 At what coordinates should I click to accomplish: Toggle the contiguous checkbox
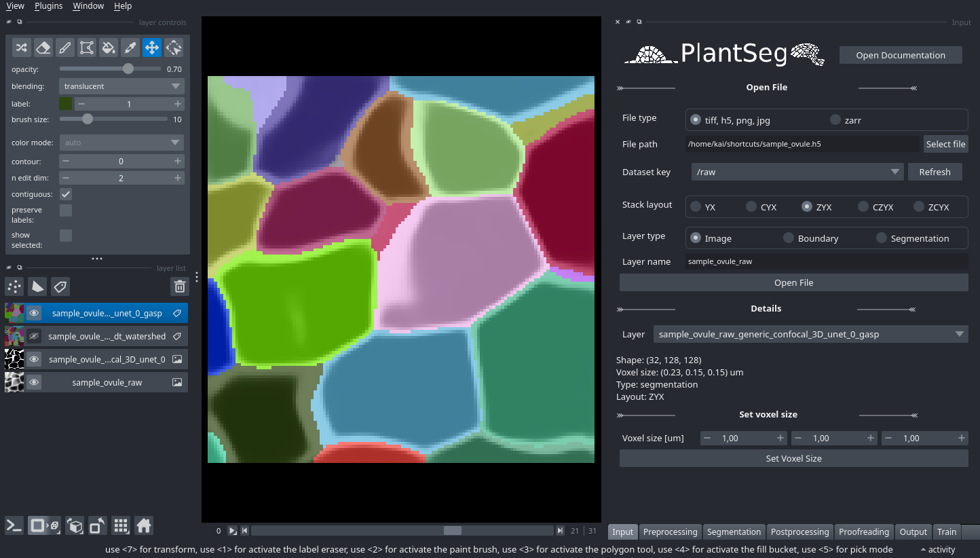pyautogui.click(x=66, y=194)
